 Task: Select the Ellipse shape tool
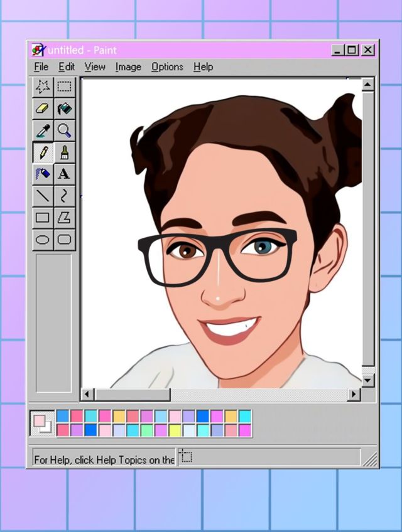click(x=42, y=240)
